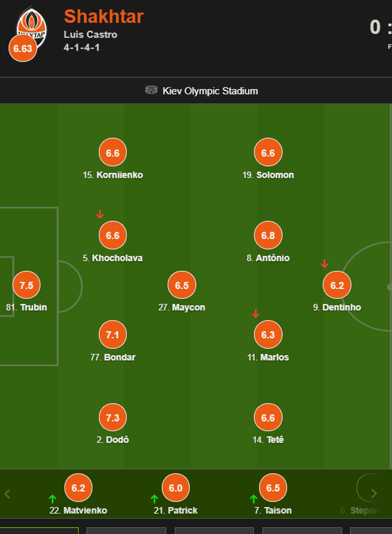The image size is (392, 534).
Task: Click Maycon's 6.5 rating circle
Action: point(182,285)
